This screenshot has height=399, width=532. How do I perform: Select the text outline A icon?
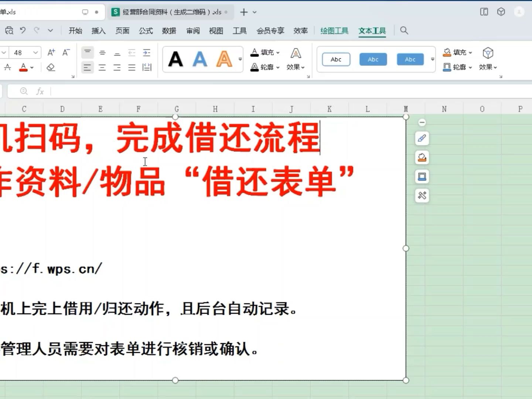(x=254, y=67)
